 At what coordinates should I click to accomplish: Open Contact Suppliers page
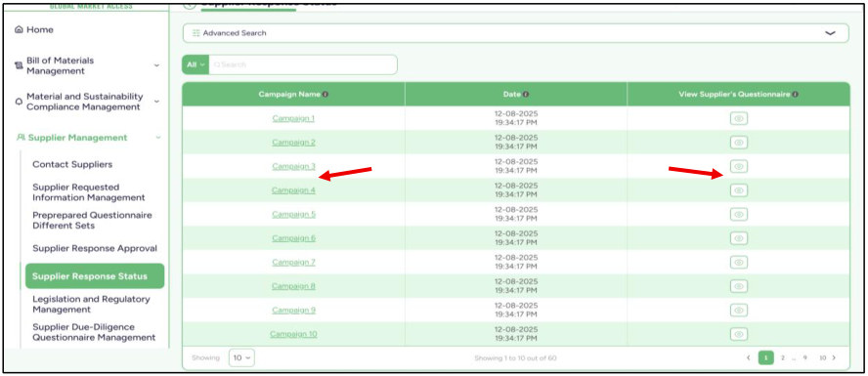pyautogui.click(x=72, y=164)
